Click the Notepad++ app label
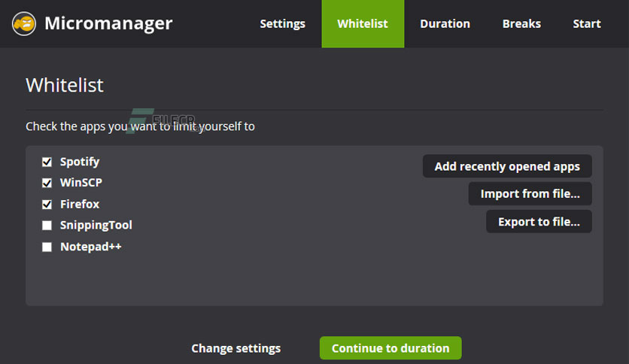The height and width of the screenshot is (364, 629). [x=90, y=247]
